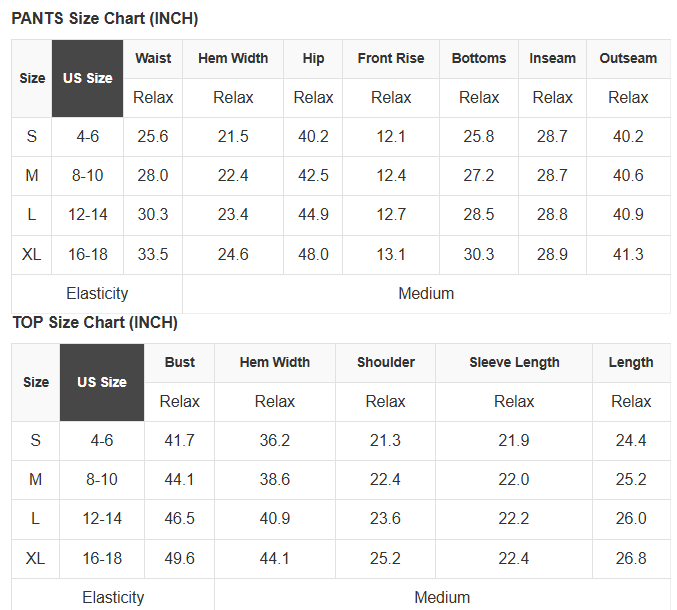Click top length value 26.8
The width and height of the screenshot is (677, 610).
point(631,559)
